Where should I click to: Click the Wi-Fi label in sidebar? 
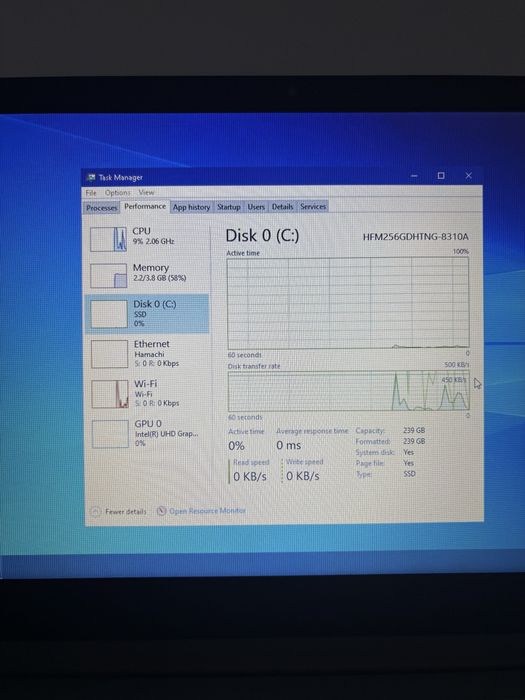click(x=146, y=384)
